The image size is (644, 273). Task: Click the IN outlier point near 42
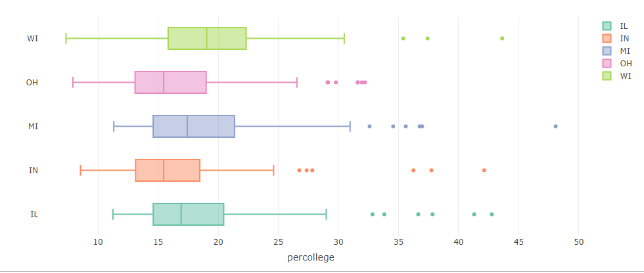point(484,170)
